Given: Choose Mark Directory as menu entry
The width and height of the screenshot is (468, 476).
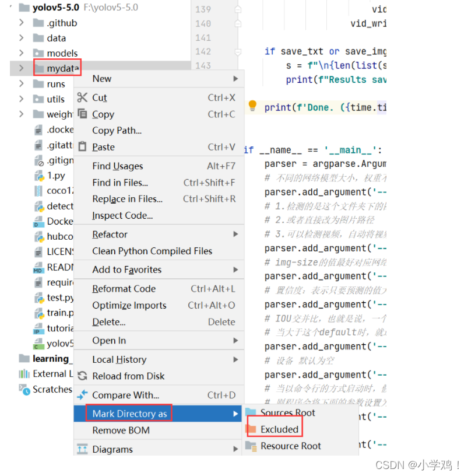Looking at the screenshot, I should 129,414.
